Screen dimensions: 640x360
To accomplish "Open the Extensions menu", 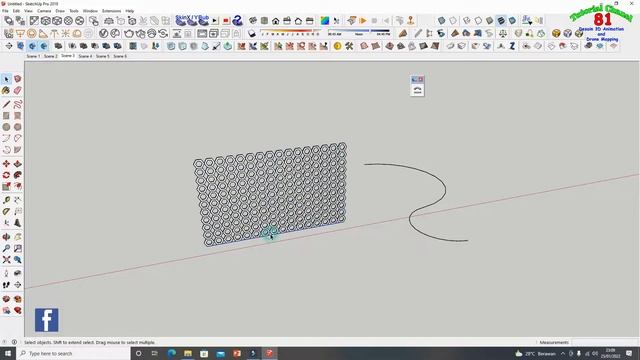I will 111,11.
